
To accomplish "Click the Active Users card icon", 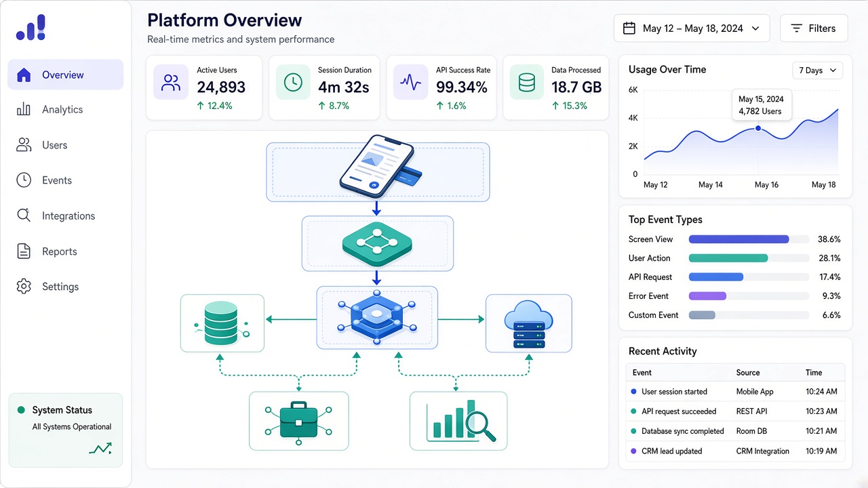I will [x=171, y=83].
